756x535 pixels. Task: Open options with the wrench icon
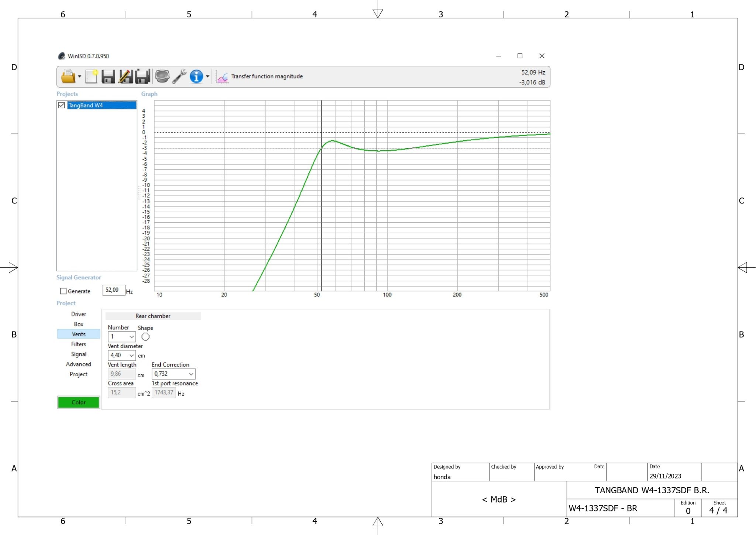point(179,76)
